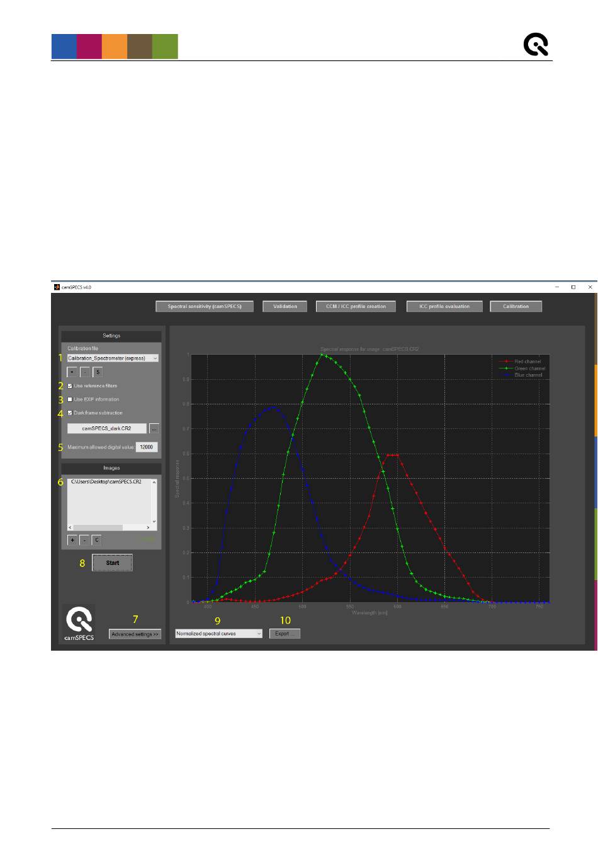Image resolution: width=598 pixels, height=868 pixels.
Task: Enable Use EXIF information checkbox
Action: click(x=70, y=399)
